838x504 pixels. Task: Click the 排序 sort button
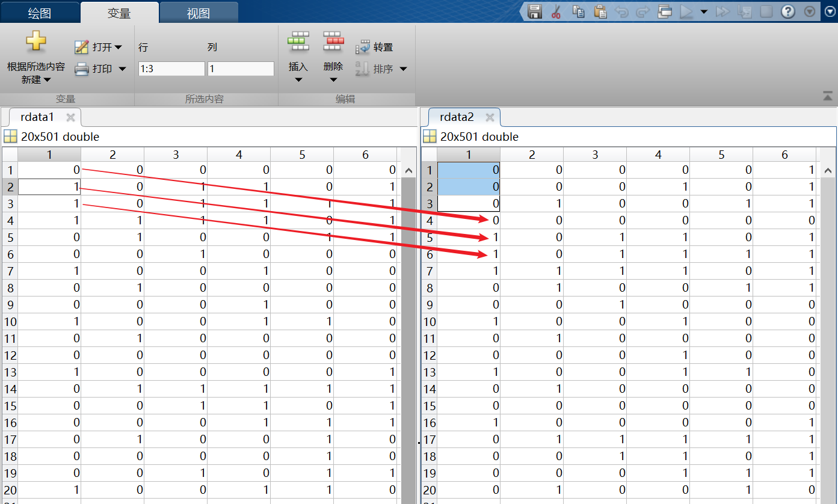(x=375, y=69)
